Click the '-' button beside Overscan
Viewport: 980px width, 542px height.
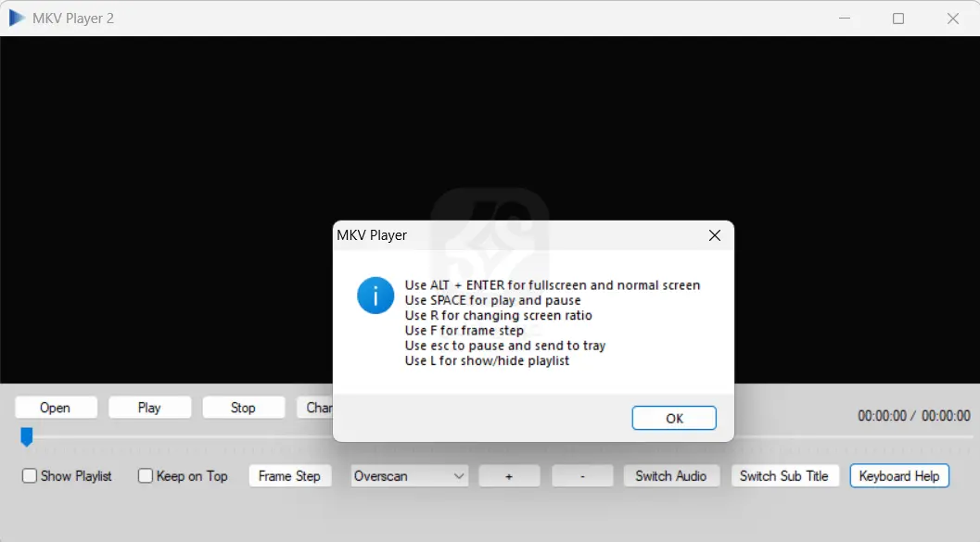tap(581, 475)
